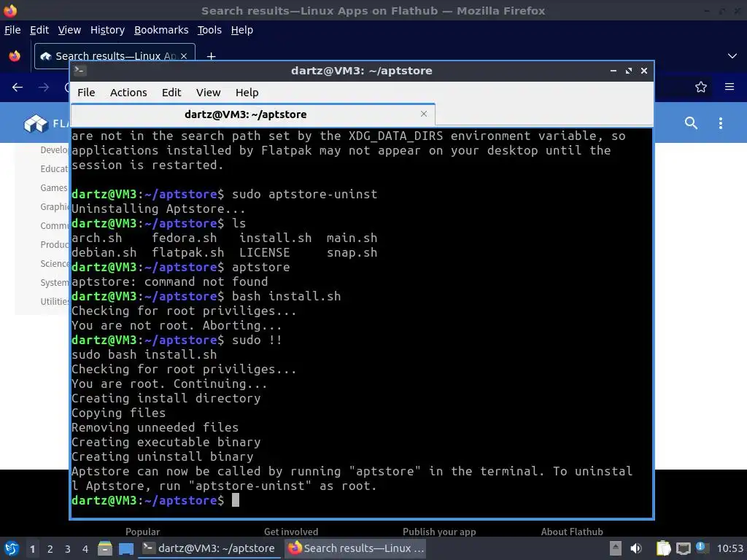Click the 10:53 clock
The height and width of the screenshot is (560, 747).
tap(729, 548)
